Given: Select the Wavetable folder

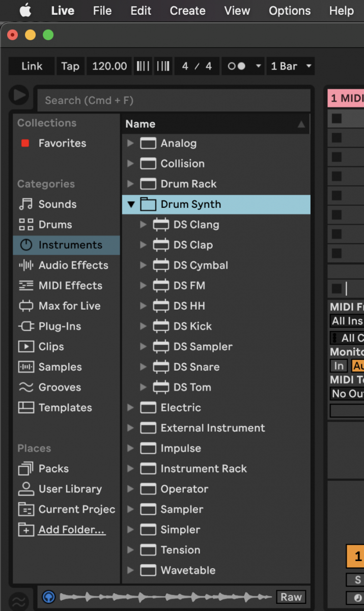Looking at the screenshot, I should tap(216, 570).
